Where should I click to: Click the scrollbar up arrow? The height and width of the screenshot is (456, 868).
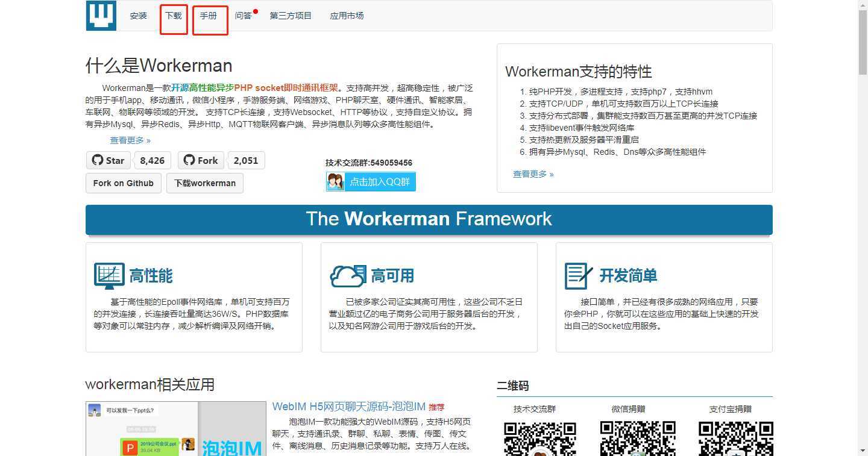pos(863,5)
